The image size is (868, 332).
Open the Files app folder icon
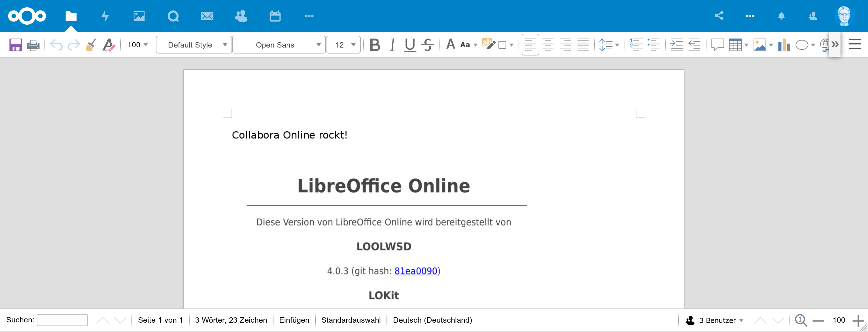tap(71, 16)
